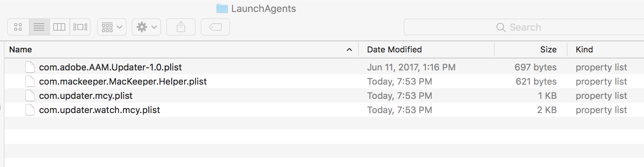Viewport: 644px width, 167px height.
Task: Sort files by Size column
Action: pos(548,49)
